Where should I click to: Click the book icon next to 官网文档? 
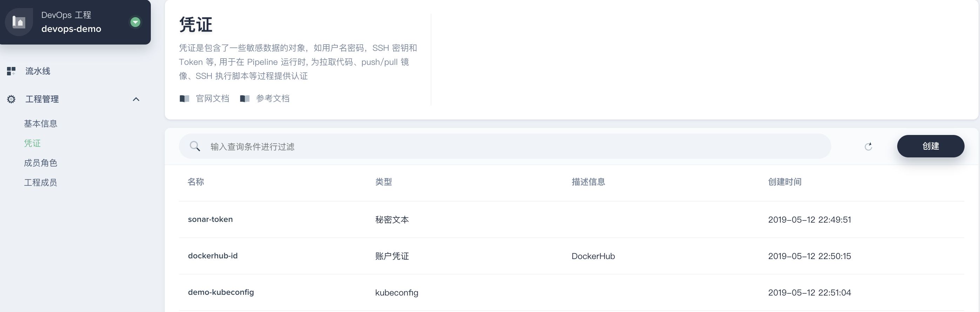tap(184, 99)
